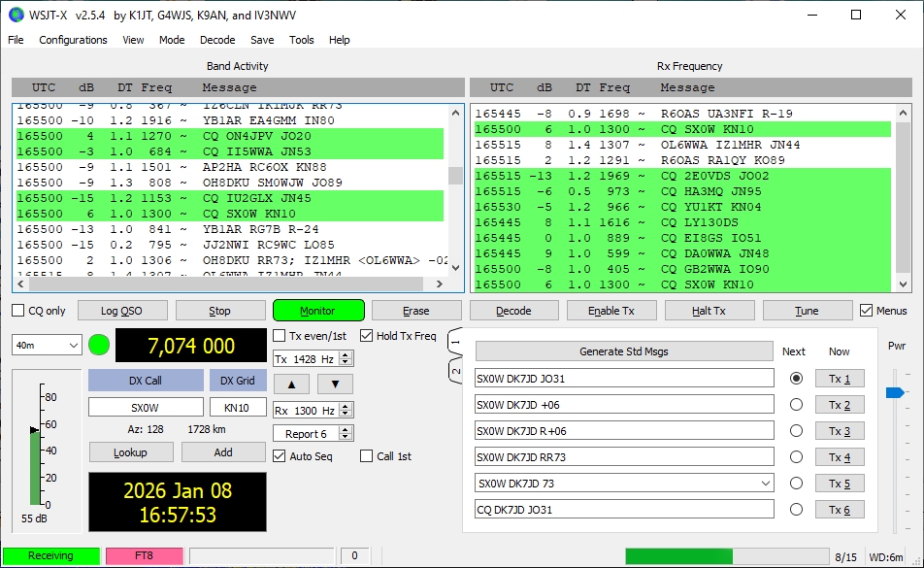The image size is (924, 568).
Task: Increase Tx 1428 Hz frequency spinner
Action: [346, 355]
